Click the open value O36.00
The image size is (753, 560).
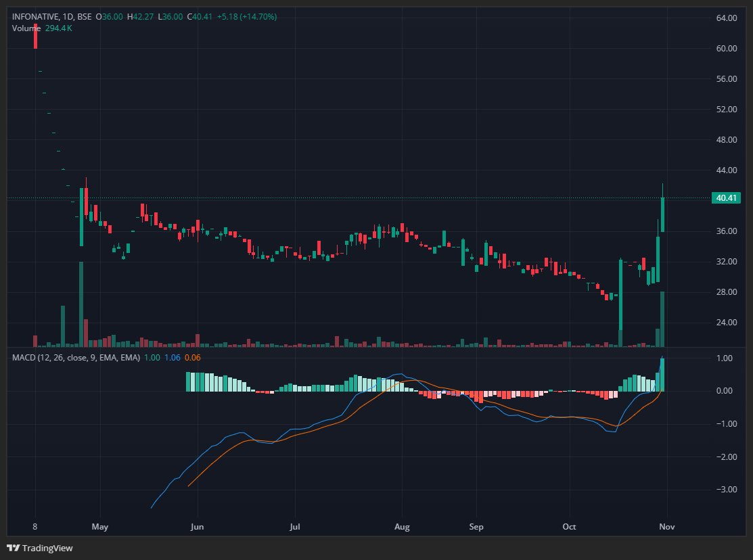(109, 17)
